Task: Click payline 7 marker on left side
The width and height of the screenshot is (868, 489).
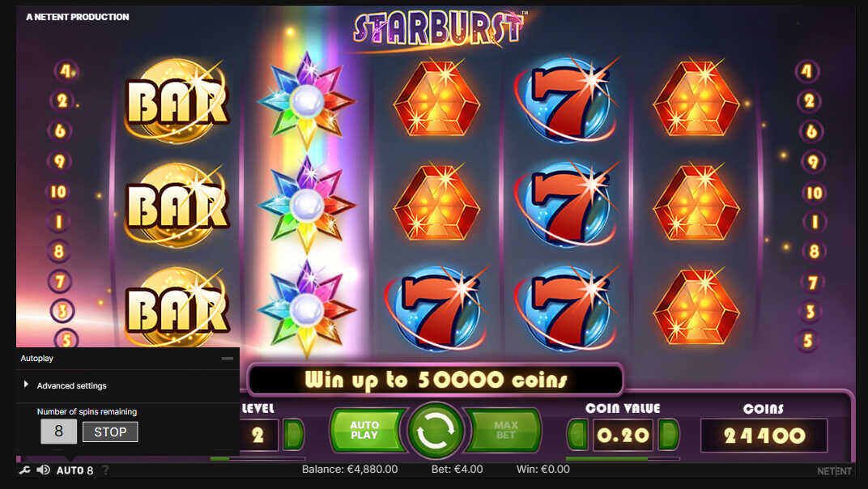Action: point(59,281)
